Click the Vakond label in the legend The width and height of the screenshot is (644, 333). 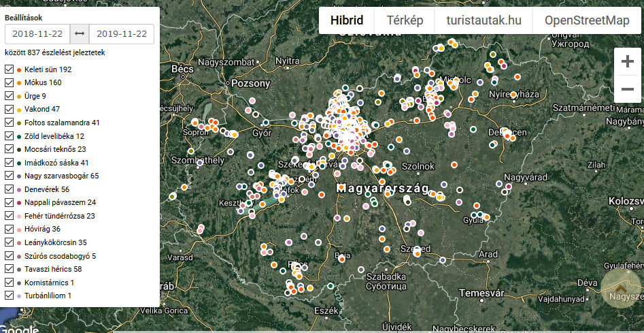point(42,110)
